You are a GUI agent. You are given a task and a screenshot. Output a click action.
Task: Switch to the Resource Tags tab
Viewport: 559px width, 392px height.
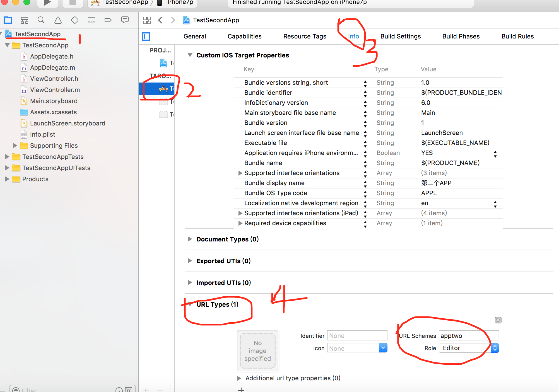(305, 37)
